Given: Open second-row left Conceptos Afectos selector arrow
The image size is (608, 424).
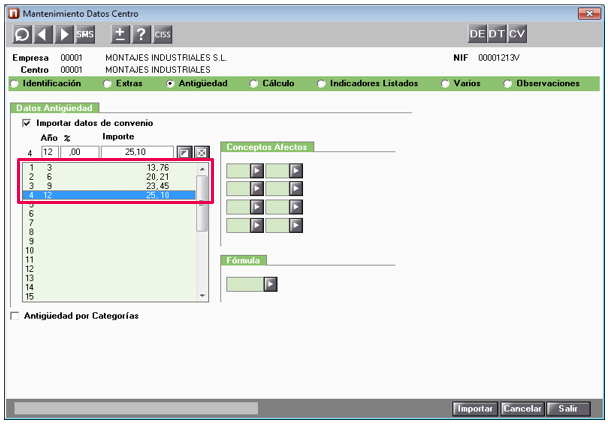Looking at the screenshot, I should pyautogui.click(x=257, y=189).
